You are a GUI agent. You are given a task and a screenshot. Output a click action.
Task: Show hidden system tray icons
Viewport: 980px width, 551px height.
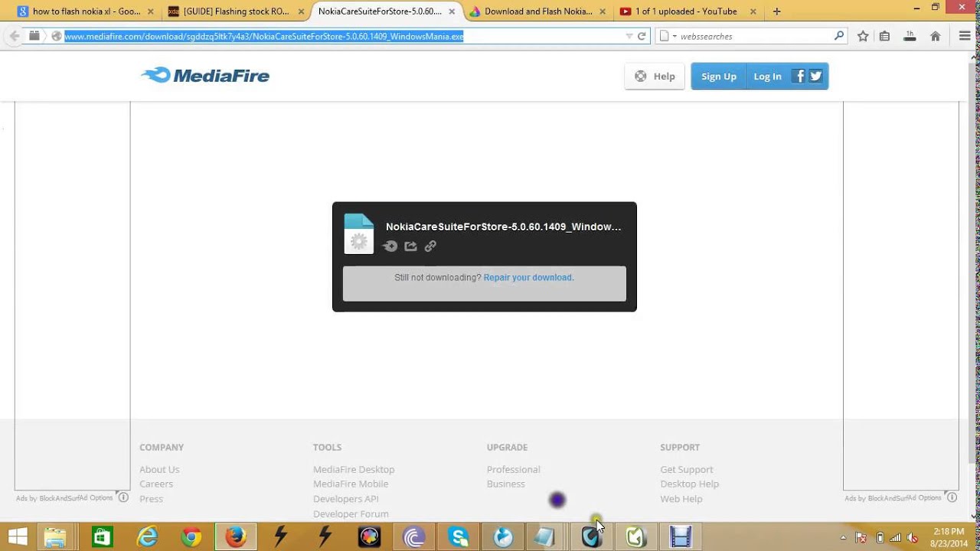(844, 537)
